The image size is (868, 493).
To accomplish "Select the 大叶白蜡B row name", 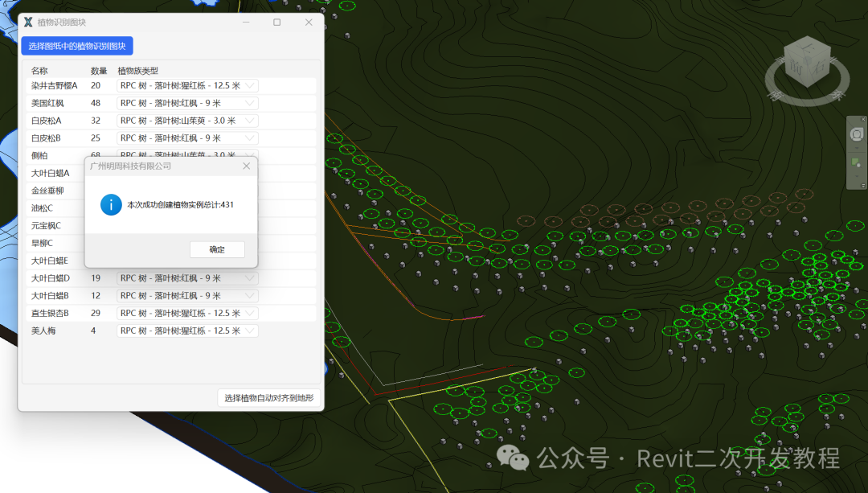I will 50,296.
